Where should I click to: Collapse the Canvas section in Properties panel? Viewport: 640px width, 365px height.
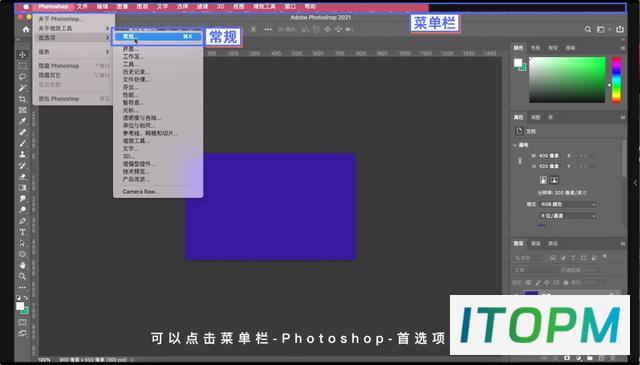(515, 145)
